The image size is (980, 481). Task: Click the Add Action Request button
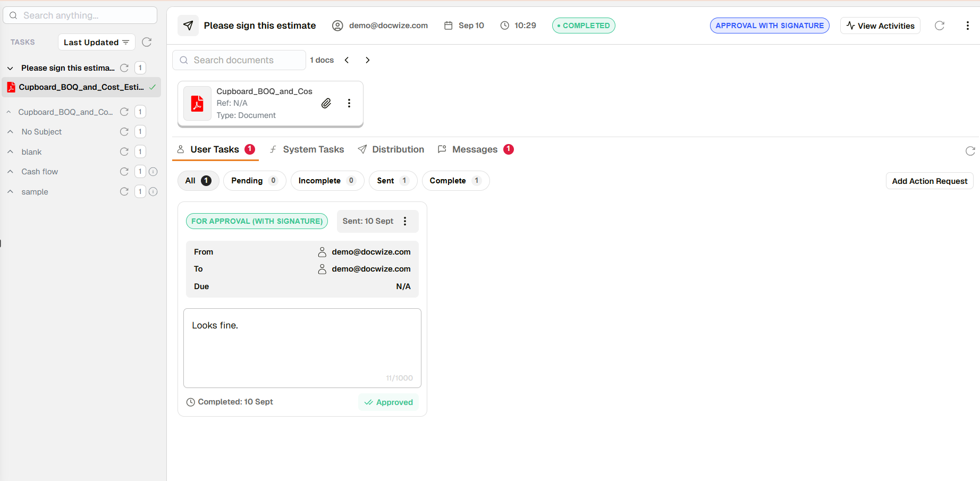tap(929, 181)
